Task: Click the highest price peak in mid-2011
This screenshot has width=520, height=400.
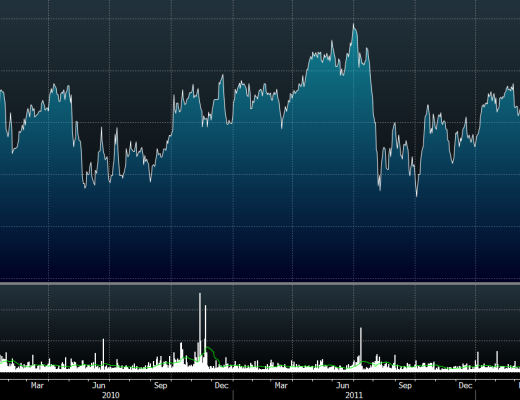Action: tap(354, 25)
